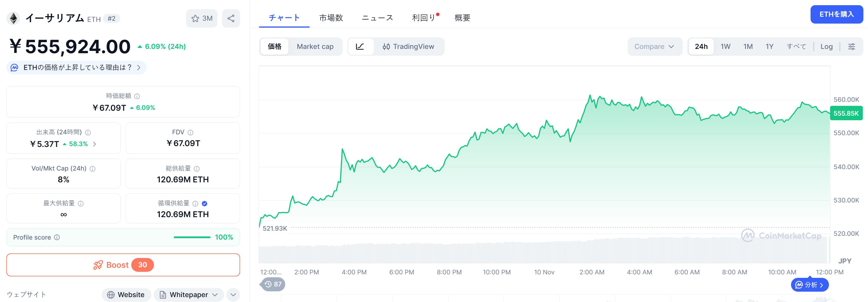Click info icon next to FDV
This screenshot has height=302, width=868.
(190, 133)
